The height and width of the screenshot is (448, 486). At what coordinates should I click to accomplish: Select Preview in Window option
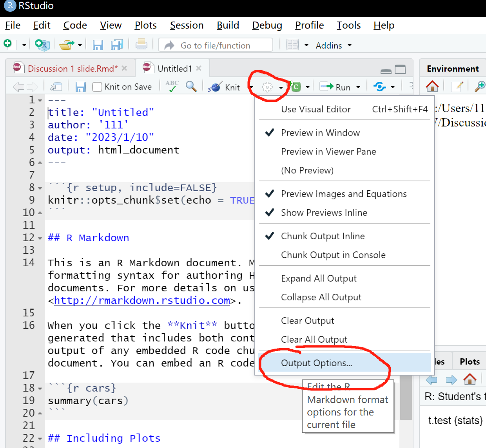click(x=345, y=133)
